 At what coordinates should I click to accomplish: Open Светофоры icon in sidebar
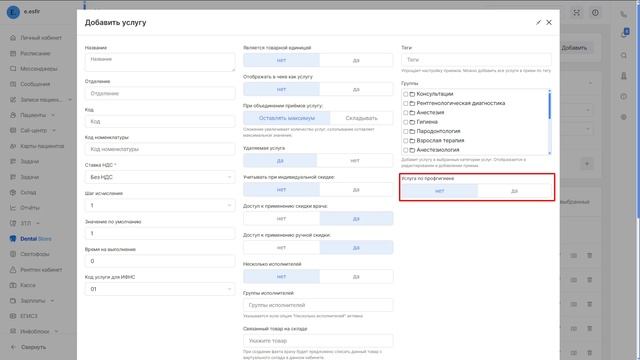(13, 254)
